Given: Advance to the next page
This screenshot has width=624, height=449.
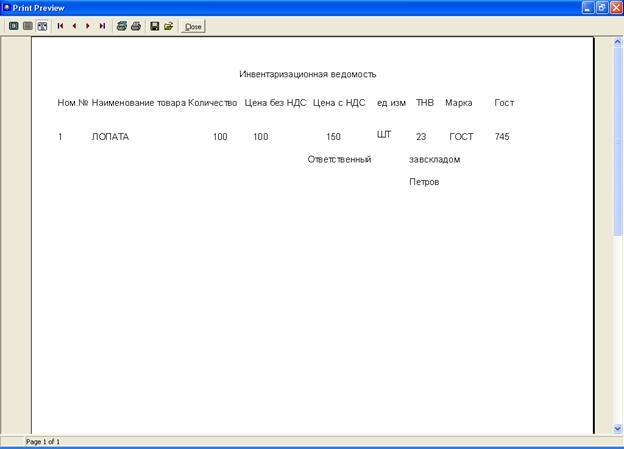Looking at the screenshot, I should pyautogui.click(x=88, y=26).
